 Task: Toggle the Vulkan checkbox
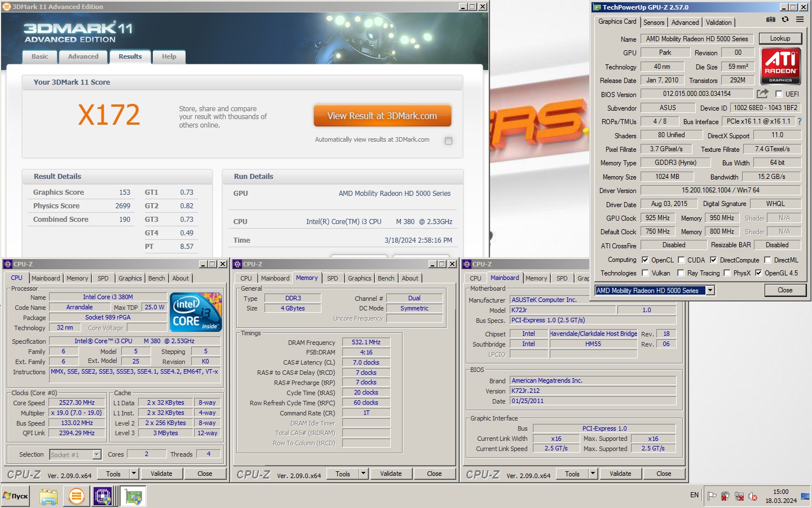tap(645, 273)
